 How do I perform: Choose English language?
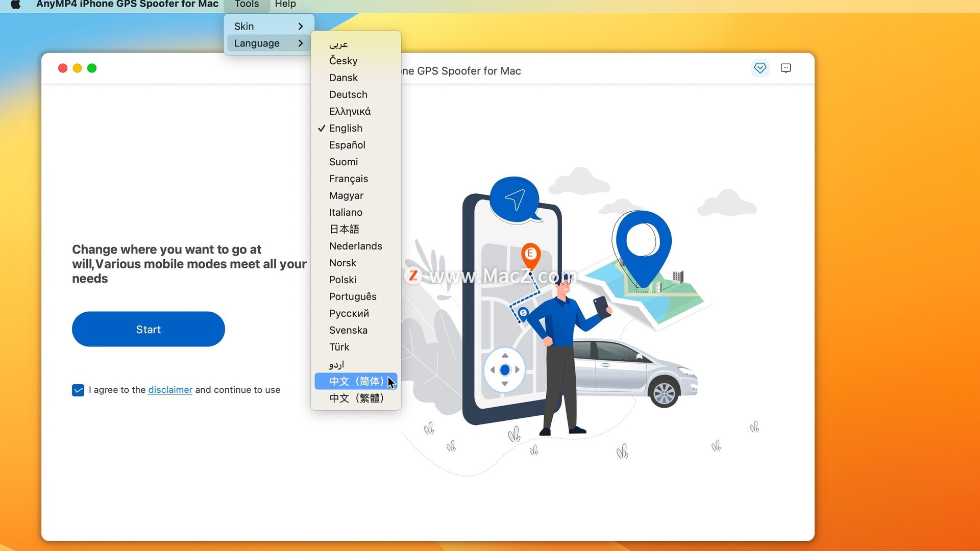coord(356,128)
